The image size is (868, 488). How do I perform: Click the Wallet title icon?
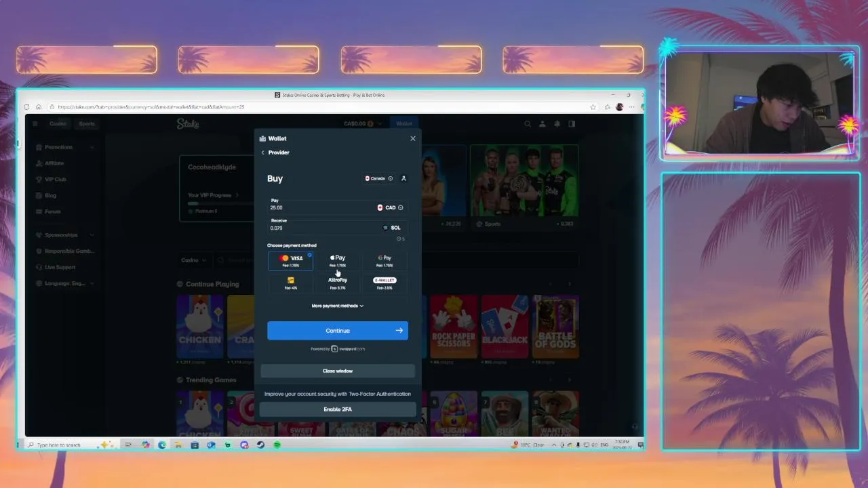pyautogui.click(x=262, y=138)
